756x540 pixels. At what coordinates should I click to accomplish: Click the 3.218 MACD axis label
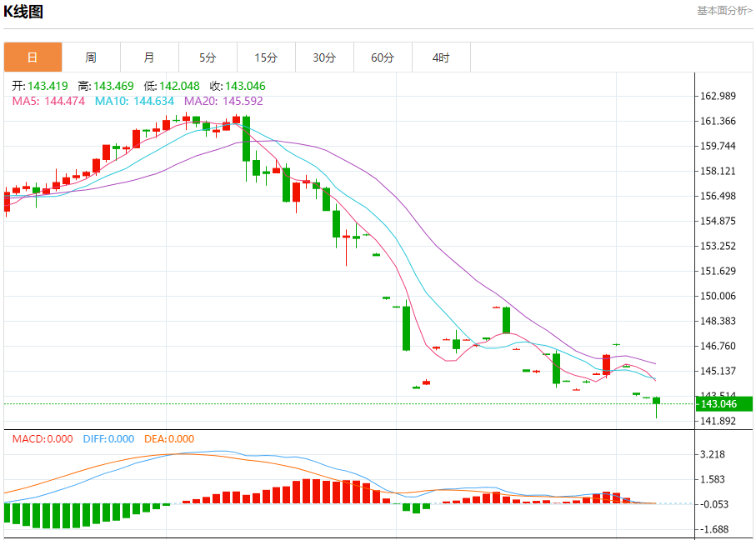[x=714, y=455]
